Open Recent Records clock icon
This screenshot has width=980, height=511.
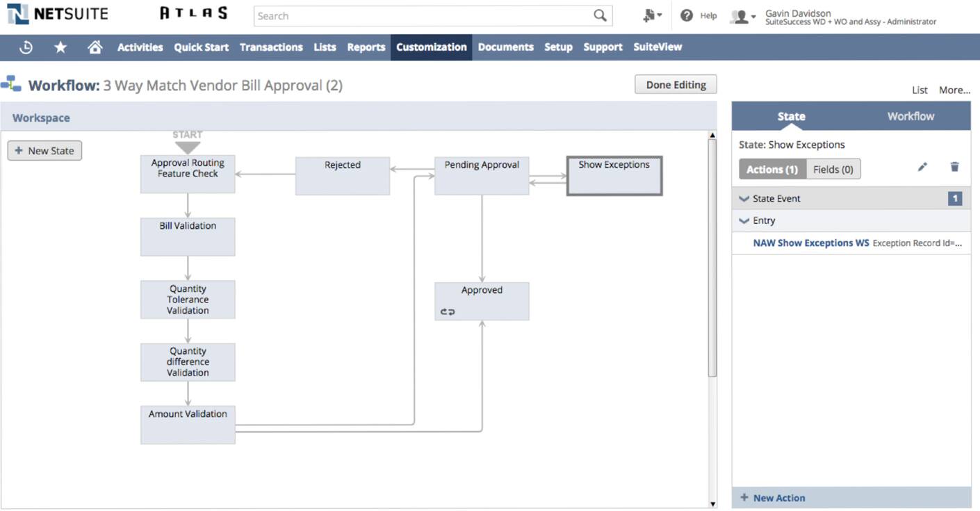[x=26, y=47]
